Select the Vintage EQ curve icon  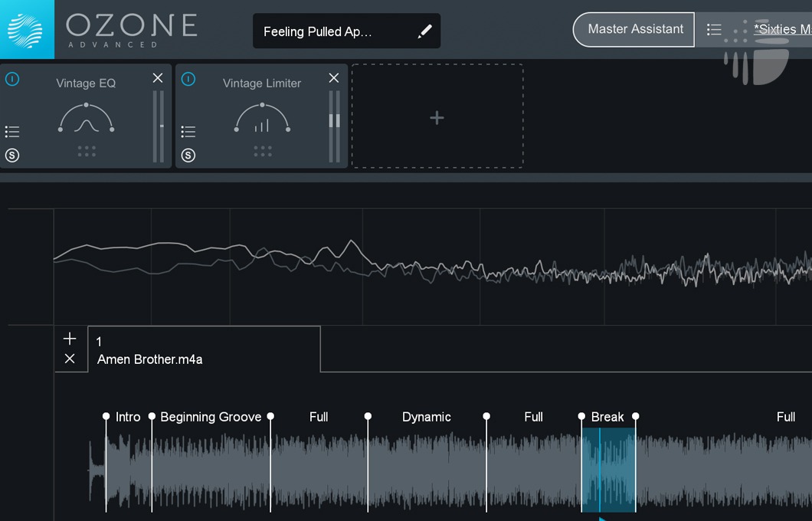86,118
